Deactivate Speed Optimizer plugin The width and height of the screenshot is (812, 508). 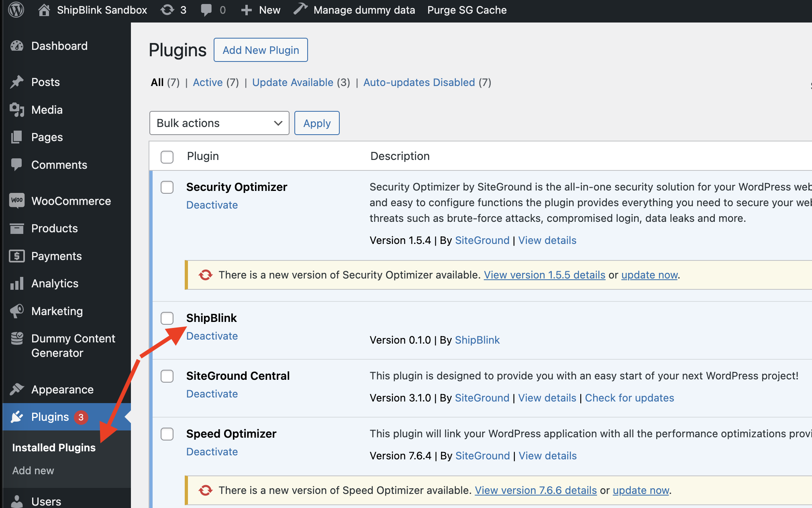tap(212, 452)
